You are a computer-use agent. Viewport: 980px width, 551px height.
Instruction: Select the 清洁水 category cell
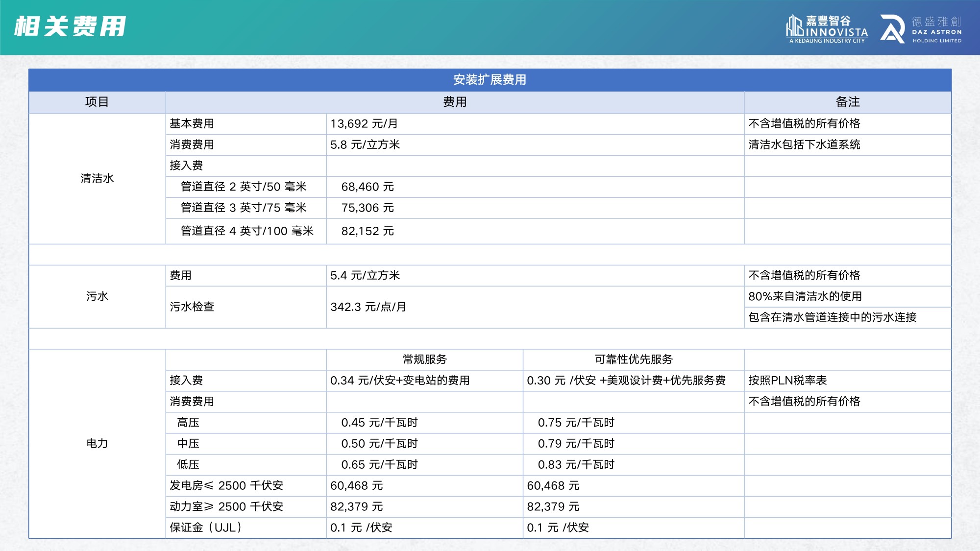pos(97,178)
